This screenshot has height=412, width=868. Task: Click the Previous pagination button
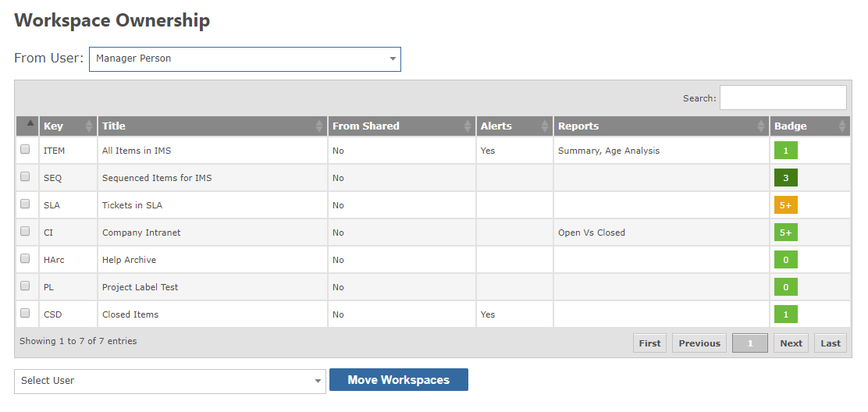point(699,343)
